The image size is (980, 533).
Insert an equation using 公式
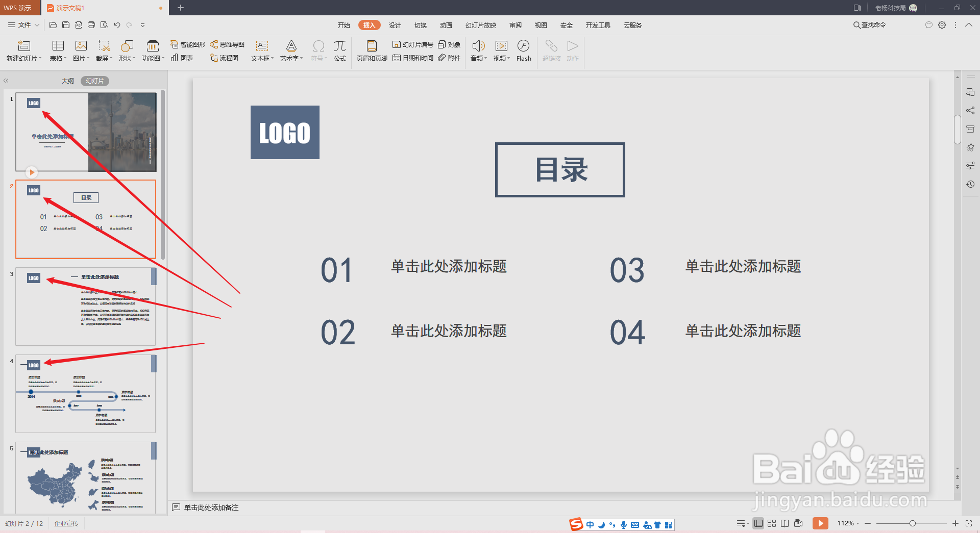point(339,51)
